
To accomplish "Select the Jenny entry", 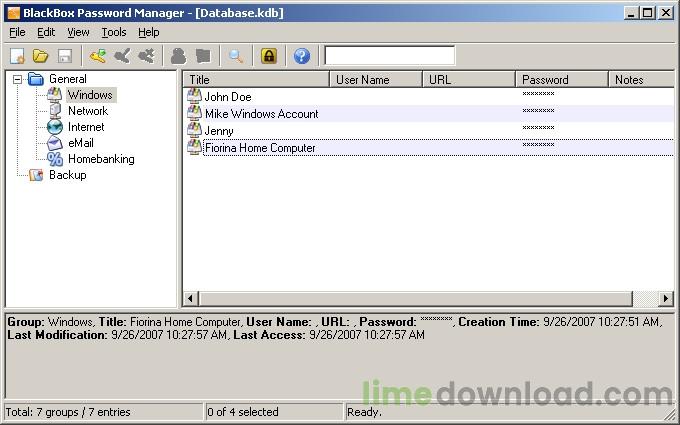I will coord(219,131).
